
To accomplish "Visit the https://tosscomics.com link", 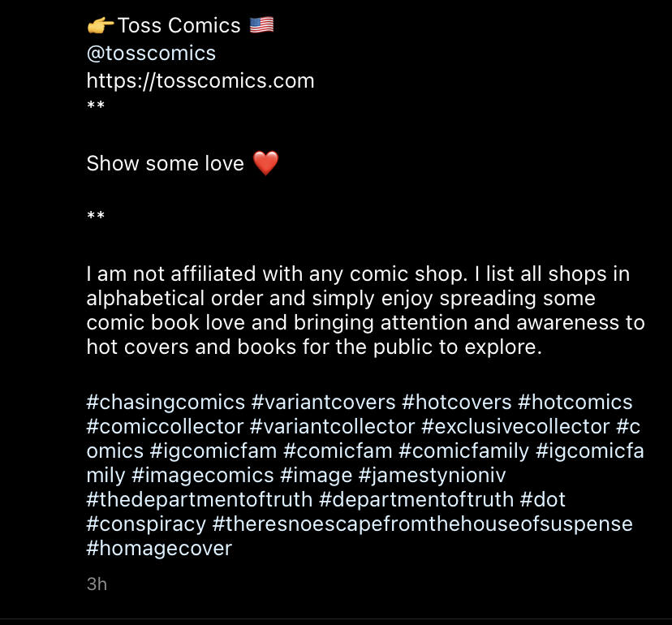I will coord(200,80).
